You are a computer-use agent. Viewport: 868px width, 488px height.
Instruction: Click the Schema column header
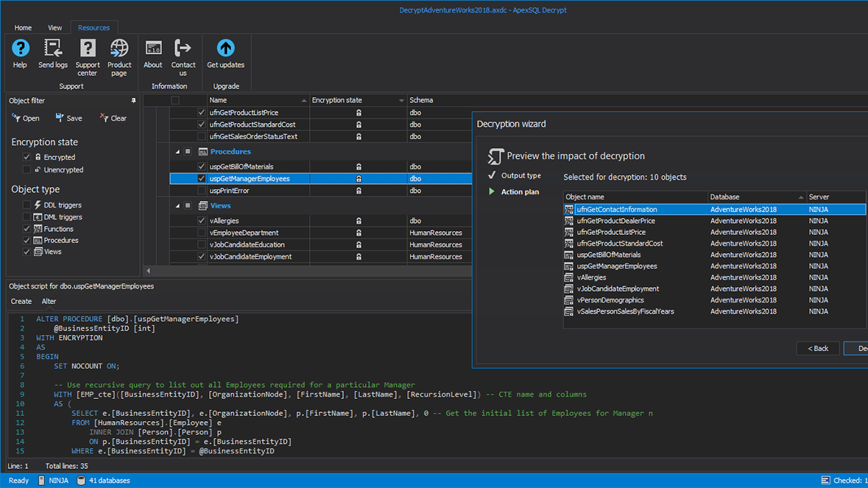pos(421,100)
